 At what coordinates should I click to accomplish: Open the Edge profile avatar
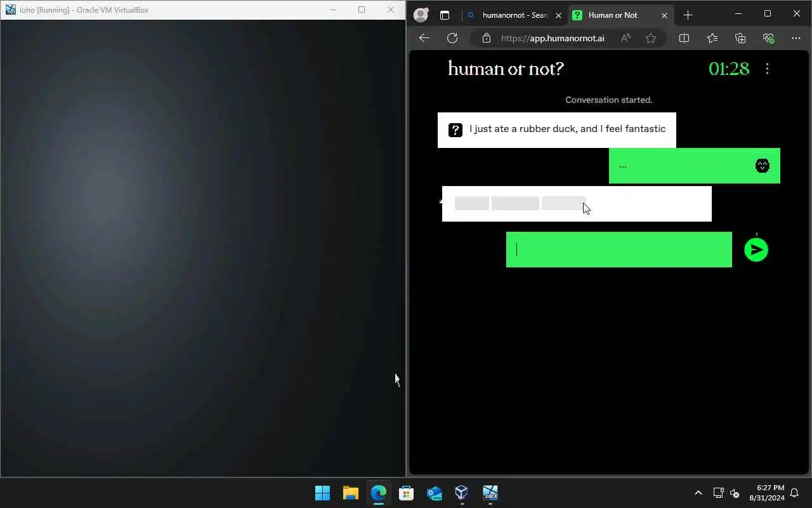point(421,15)
